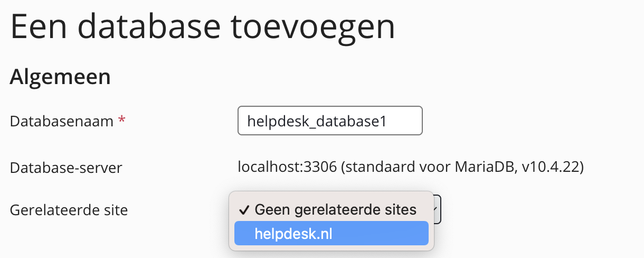This screenshot has width=644, height=258.
Task: Choose the 'Geen gerelateerde sites' option
Action: (335, 209)
